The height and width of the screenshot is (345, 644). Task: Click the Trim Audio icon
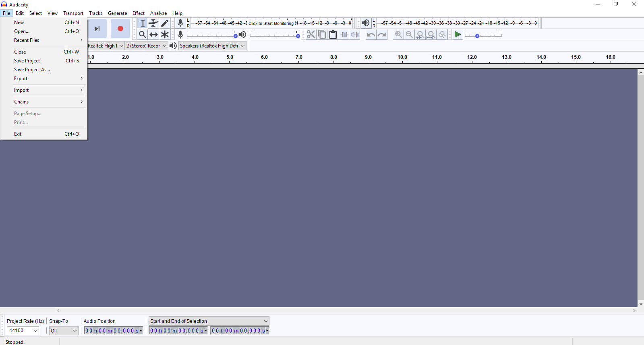(344, 35)
